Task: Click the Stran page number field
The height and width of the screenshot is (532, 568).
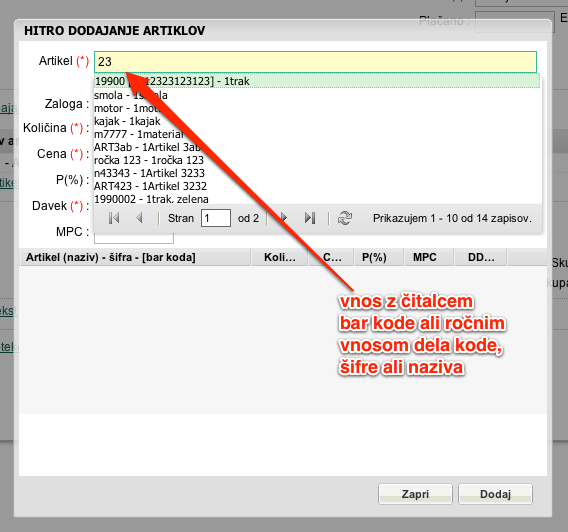Action: 216,218
